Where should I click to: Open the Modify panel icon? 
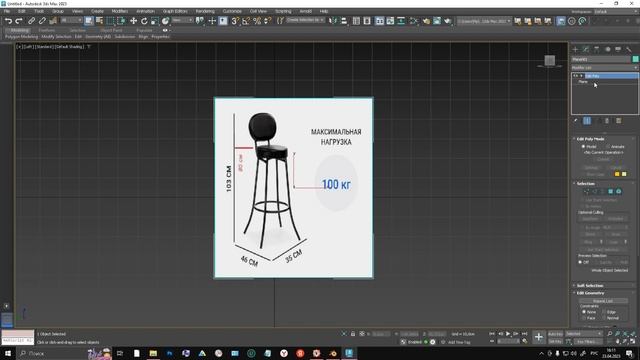[586, 49]
